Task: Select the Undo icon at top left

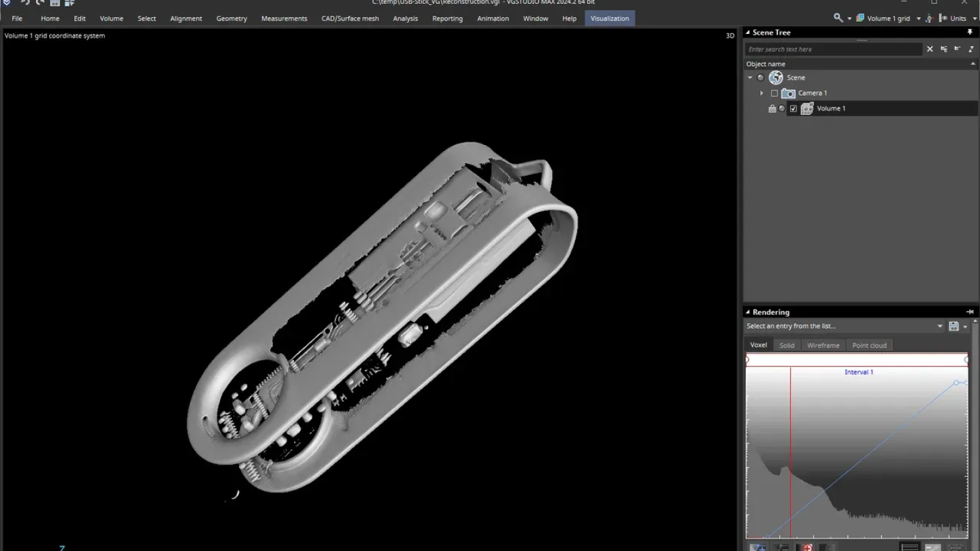Action: point(25,3)
